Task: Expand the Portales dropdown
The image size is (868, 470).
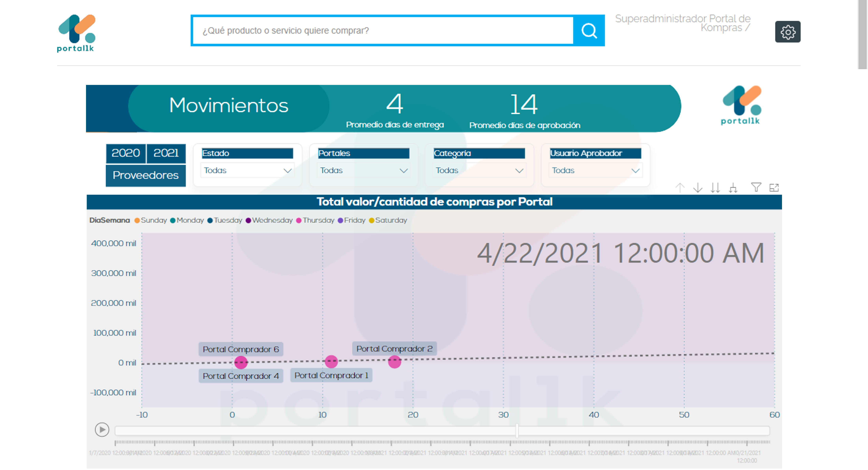Action: coord(364,170)
